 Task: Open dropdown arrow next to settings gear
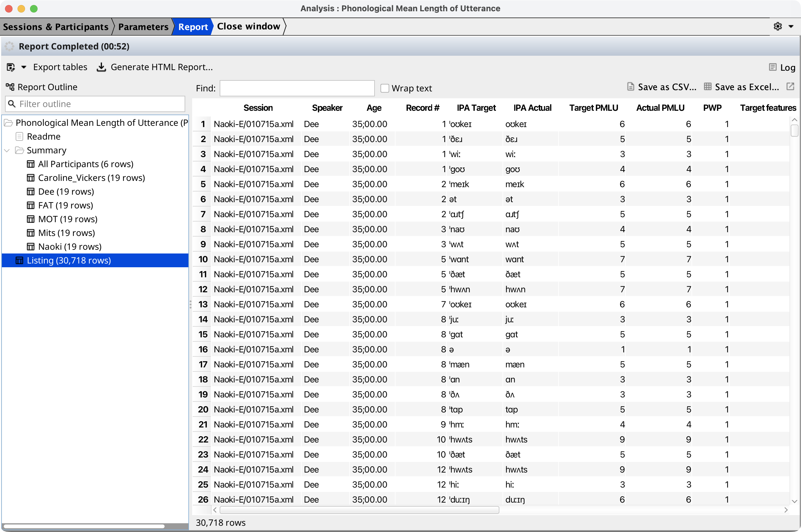(x=791, y=26)
